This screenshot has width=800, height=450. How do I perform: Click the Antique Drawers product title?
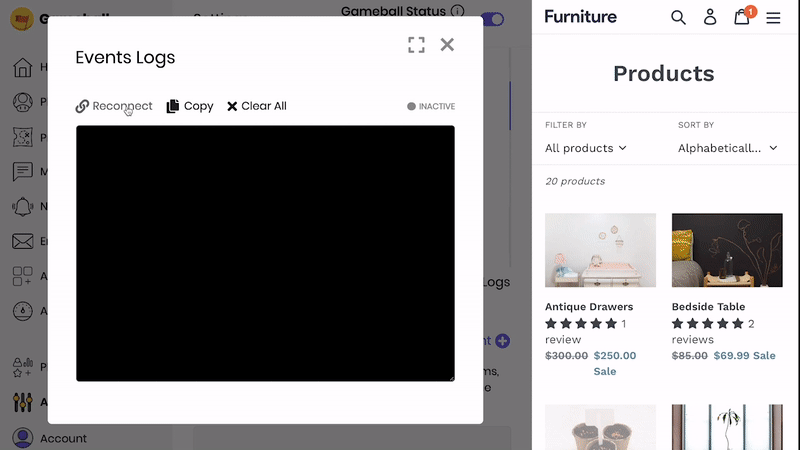tap(589, 307)
